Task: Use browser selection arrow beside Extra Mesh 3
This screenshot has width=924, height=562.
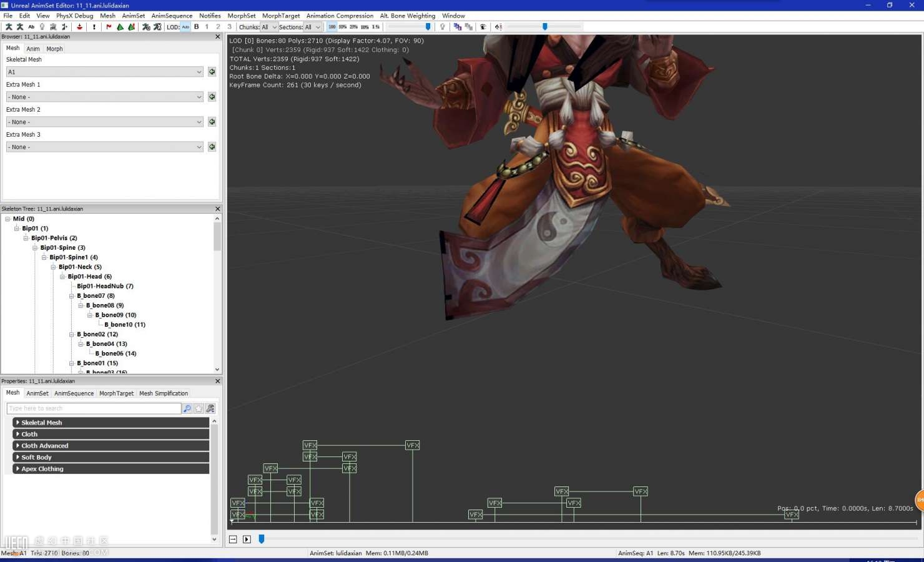Action: tap(212, 147)
